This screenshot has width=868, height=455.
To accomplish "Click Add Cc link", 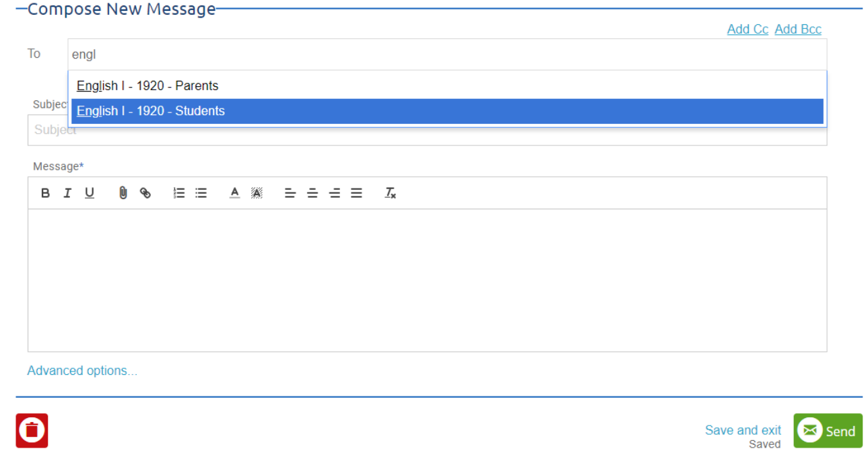I will (747, 29).
